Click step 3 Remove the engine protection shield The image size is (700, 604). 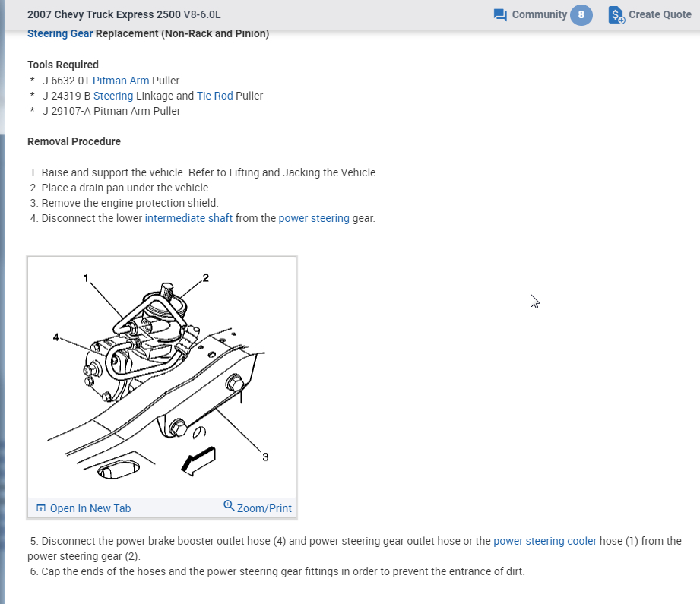124,203
